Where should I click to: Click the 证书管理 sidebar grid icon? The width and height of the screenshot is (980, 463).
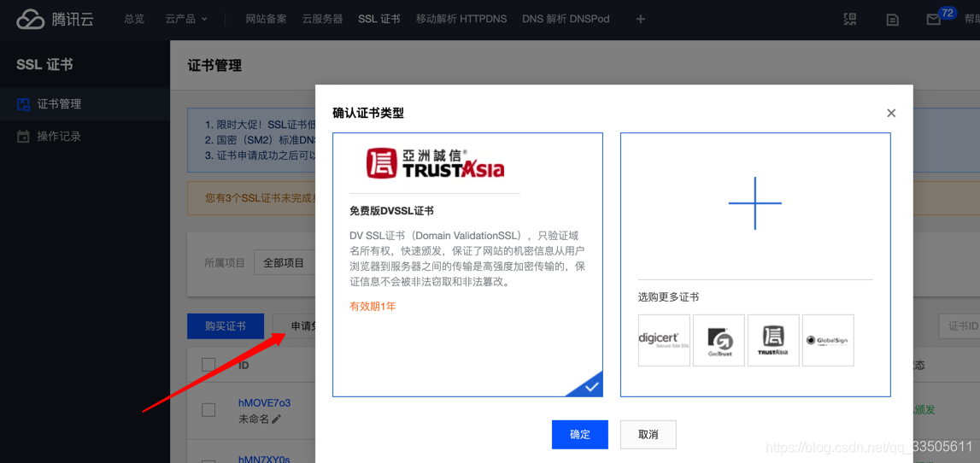tap(23, 104)
